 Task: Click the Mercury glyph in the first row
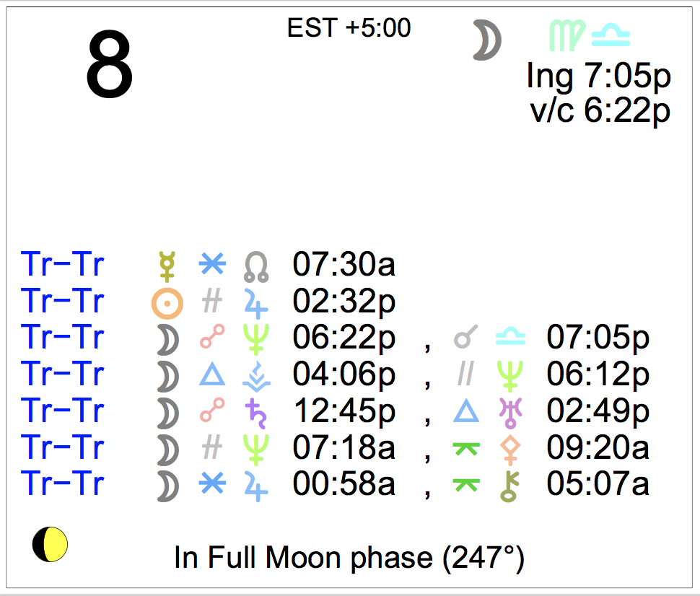coord(167,266)
